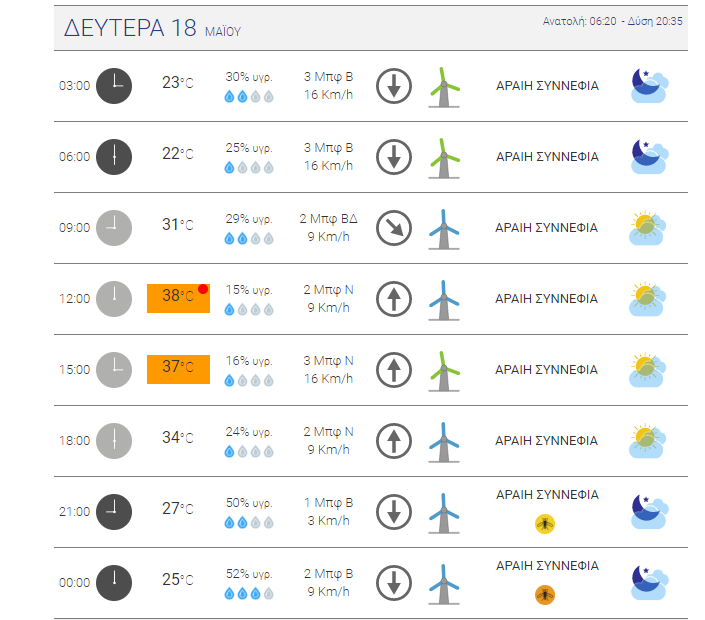Click the upward wind arrow at 18:00

(394, 441)
